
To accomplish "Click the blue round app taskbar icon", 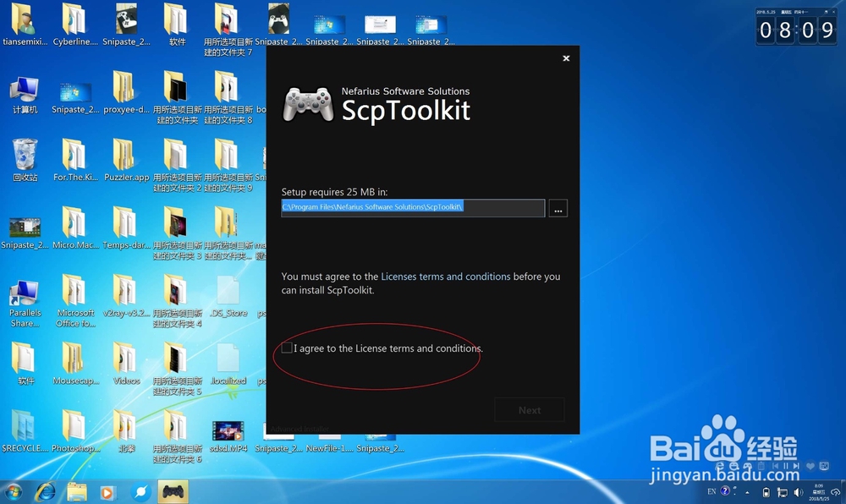I will click(x=141, y=492).
